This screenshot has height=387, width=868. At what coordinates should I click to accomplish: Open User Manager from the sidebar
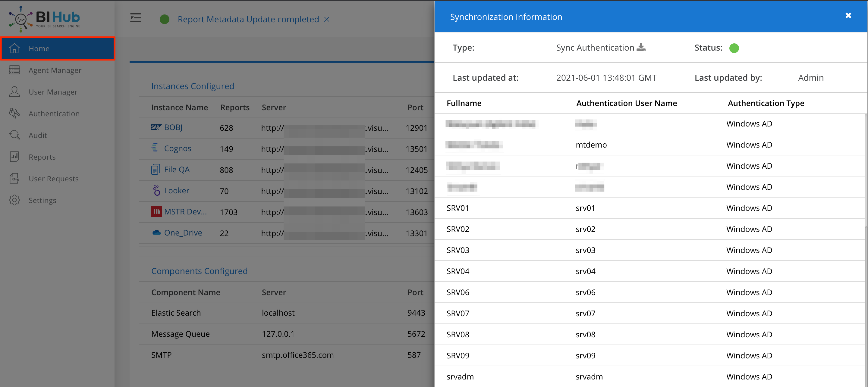53,92
